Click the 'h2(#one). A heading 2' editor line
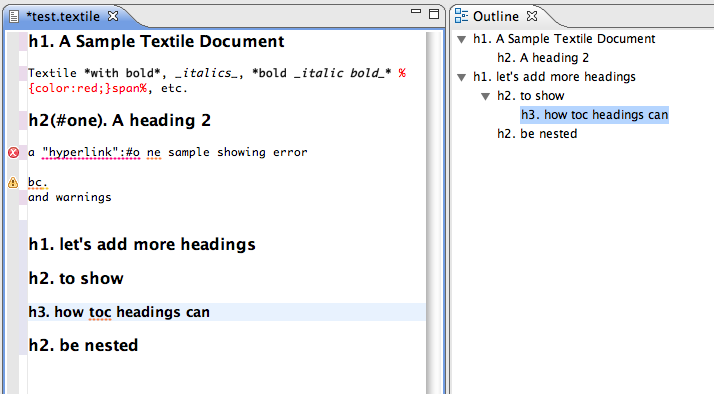 click(x=119, y=120)
